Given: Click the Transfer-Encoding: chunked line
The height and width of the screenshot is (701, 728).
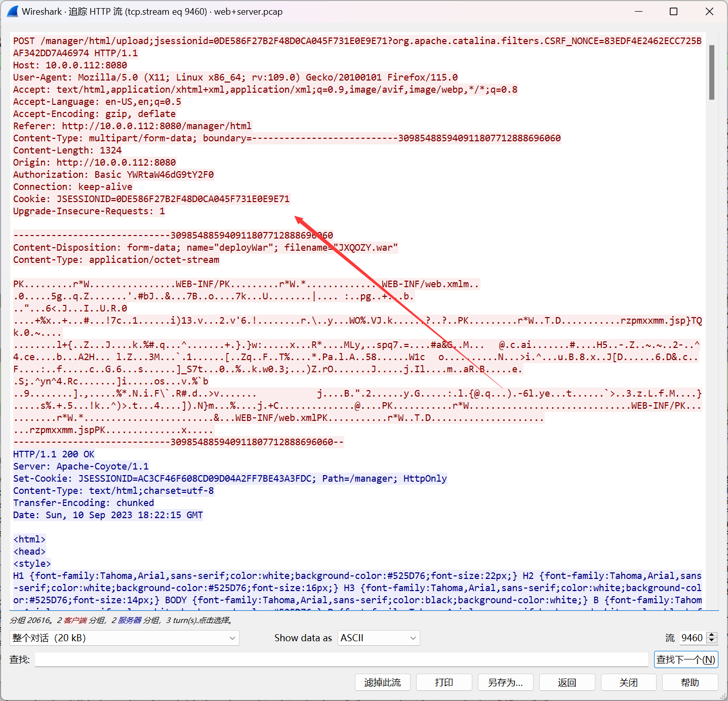Looking at the screenshot, I should (x=84, y=503).
